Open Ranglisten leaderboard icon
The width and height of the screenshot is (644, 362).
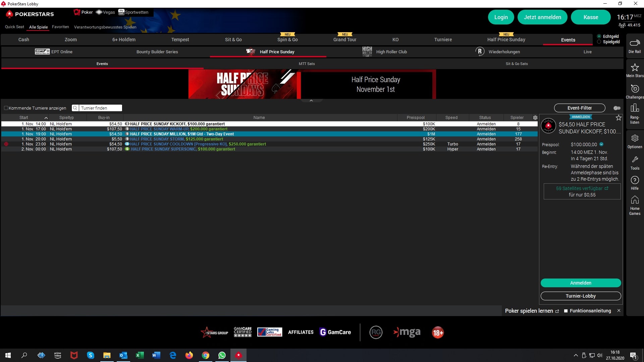[x=635, y=108]
